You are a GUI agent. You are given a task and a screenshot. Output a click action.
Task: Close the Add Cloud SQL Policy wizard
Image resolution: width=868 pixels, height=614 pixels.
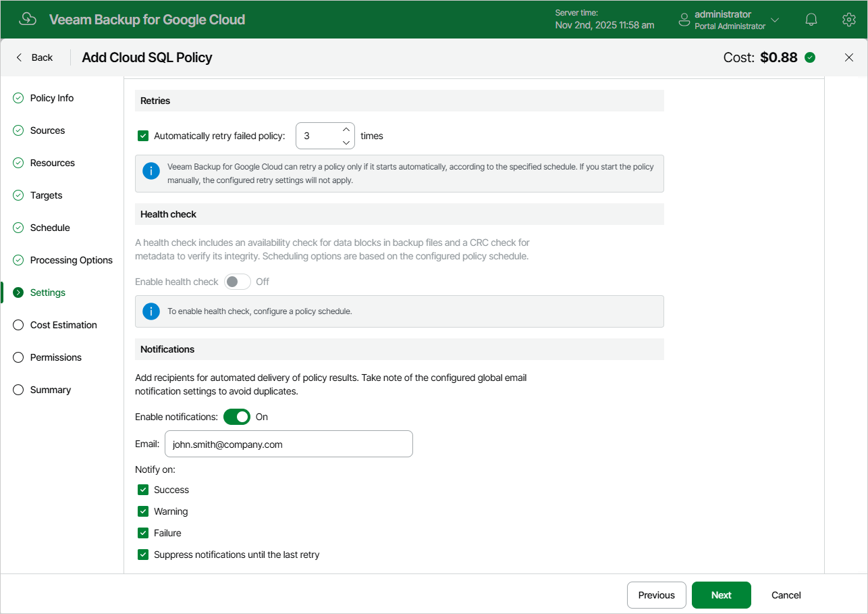point(849,57)
